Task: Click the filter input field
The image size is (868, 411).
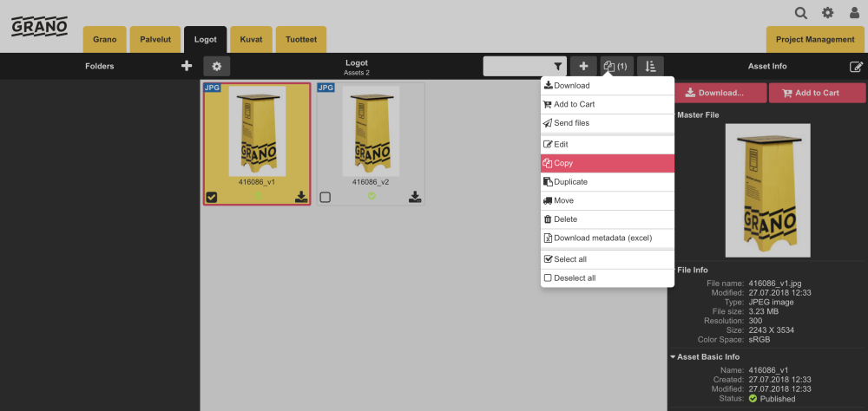Action: [518, 67]
